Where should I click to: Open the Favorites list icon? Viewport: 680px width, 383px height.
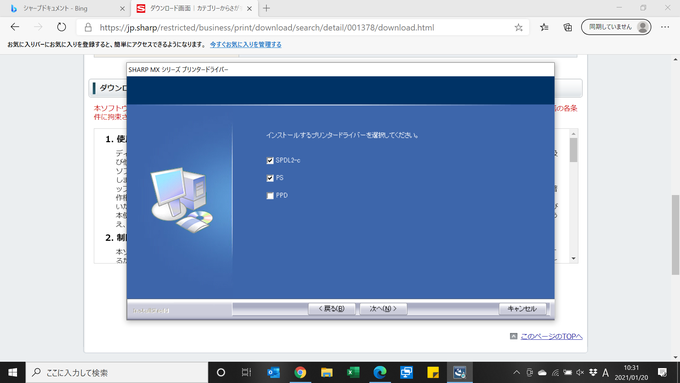(x=544, y=27)
